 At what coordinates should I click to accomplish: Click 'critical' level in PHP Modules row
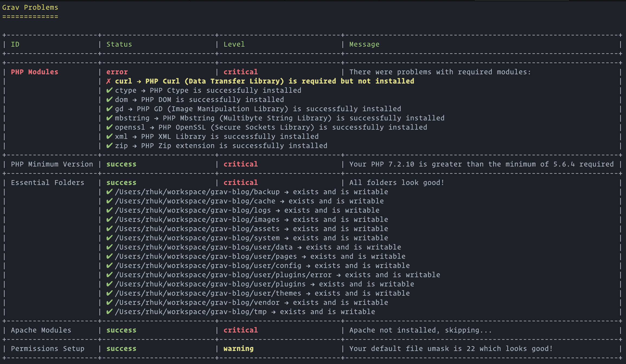(241, 72)
